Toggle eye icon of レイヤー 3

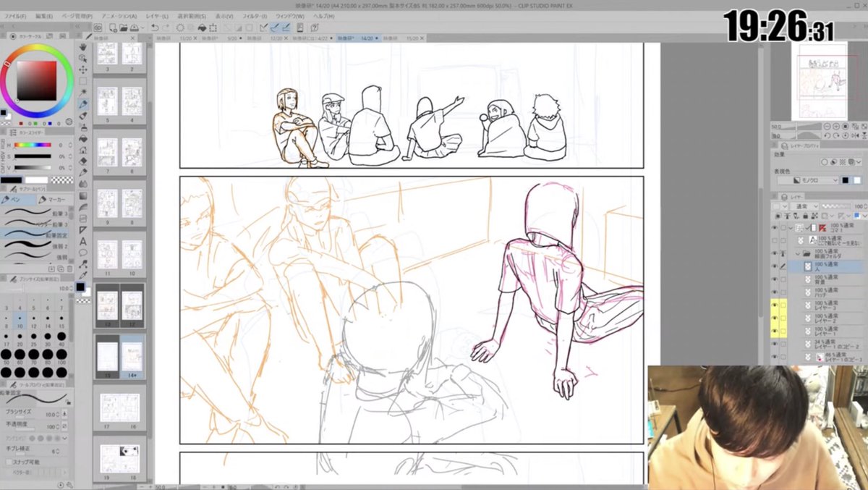coord(775,305)
